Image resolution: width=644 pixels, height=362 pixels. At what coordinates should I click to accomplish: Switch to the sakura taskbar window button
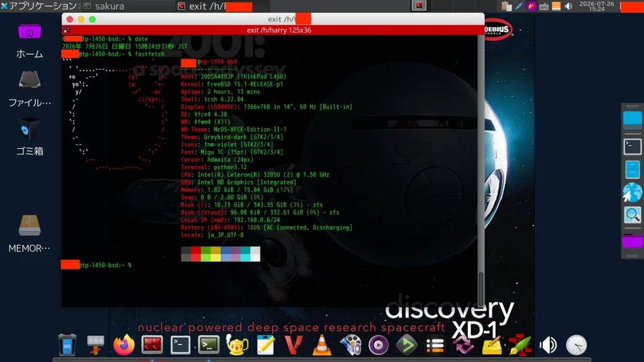tap(128, 6)
